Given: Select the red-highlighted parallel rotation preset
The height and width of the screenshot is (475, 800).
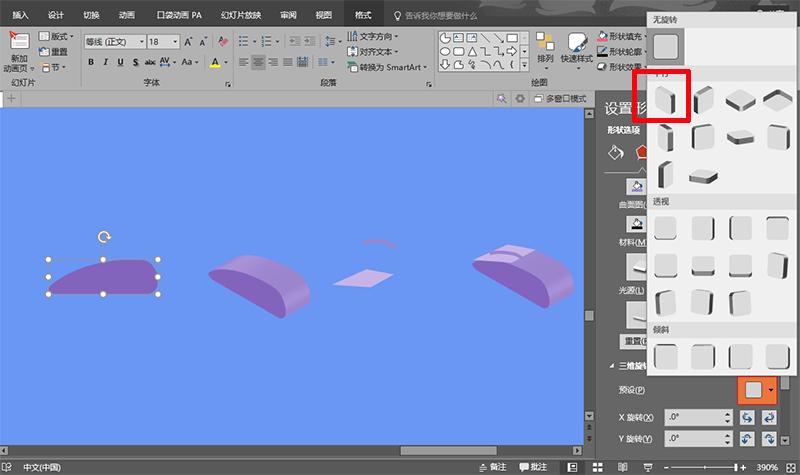Looking at the screenshot, I should (x=667, y=101).
